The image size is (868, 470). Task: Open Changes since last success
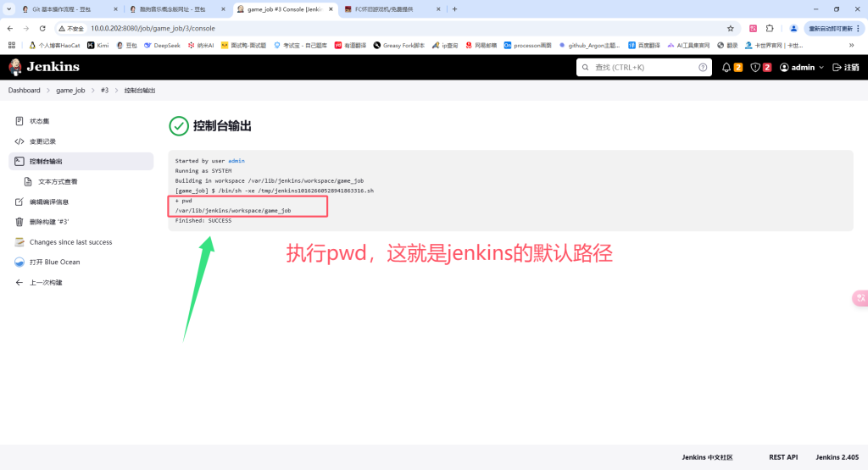[x=70, y=242]
